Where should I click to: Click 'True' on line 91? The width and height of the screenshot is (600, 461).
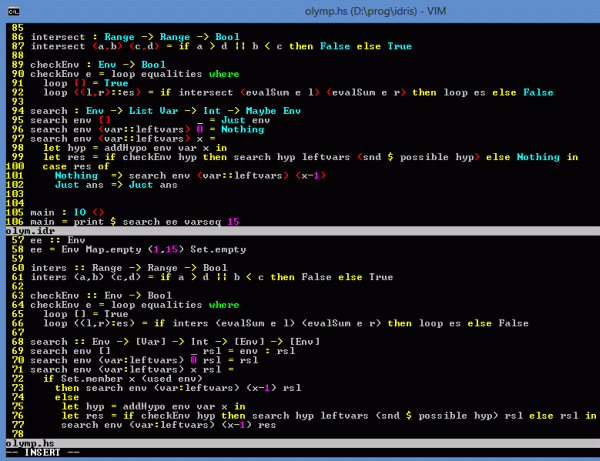(x=116, y=83)
